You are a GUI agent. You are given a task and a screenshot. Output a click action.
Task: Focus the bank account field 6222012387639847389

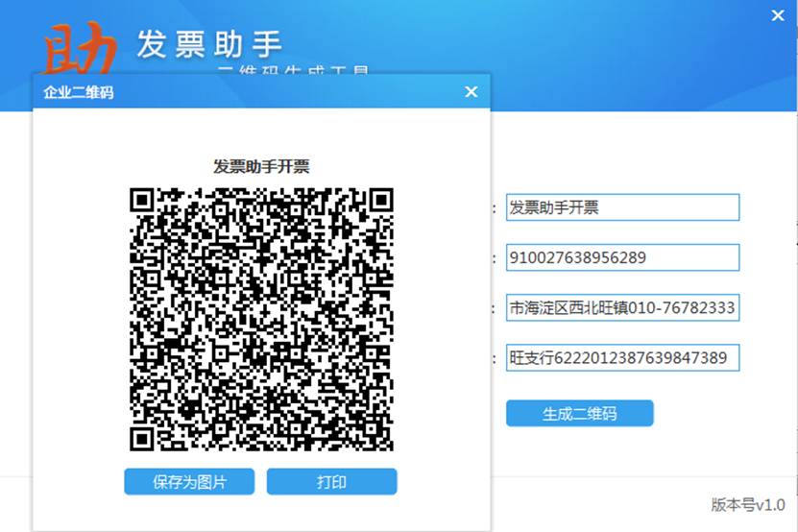(x=622, y=357)
